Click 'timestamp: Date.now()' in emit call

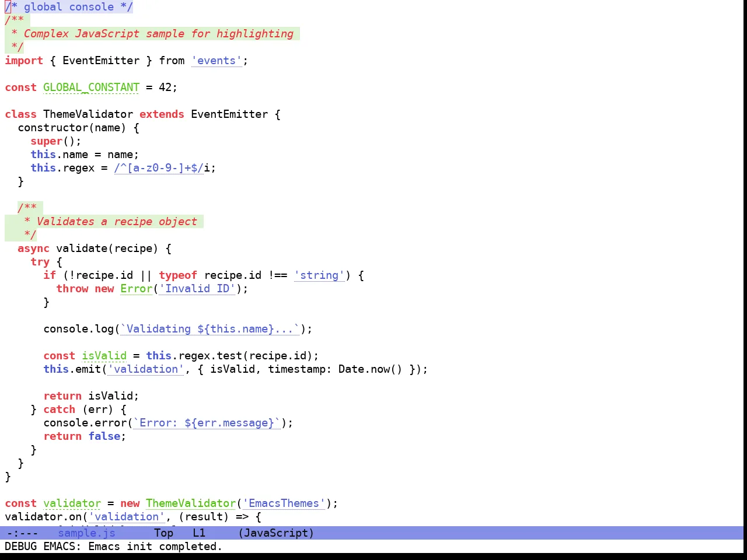pos(335,369)
